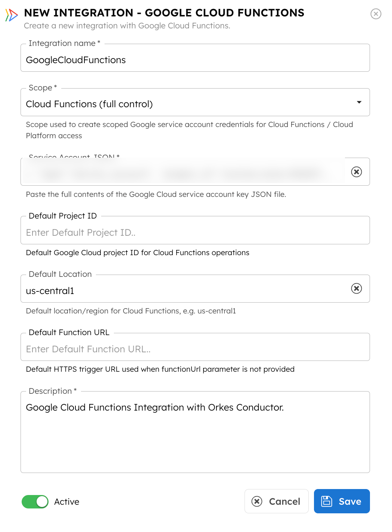This screenshot has width=392, height=532.
Task: Click the 'Create a new integration with Google Cloud Functions.' subtitle
Action: pos(127,26)
